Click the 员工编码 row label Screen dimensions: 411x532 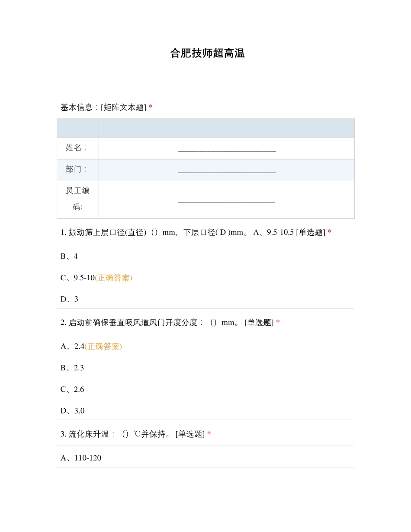77,199
